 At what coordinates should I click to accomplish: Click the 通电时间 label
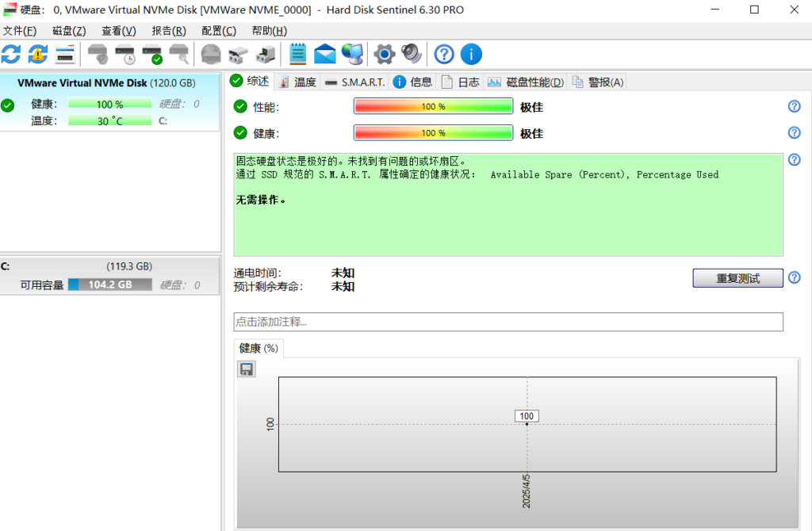coord(258,273)
